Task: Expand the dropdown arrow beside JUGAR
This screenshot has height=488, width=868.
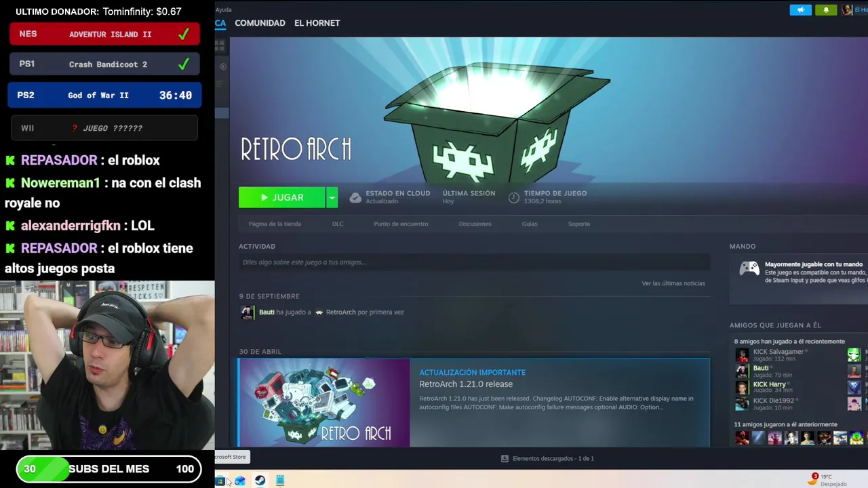Action: 332,197
